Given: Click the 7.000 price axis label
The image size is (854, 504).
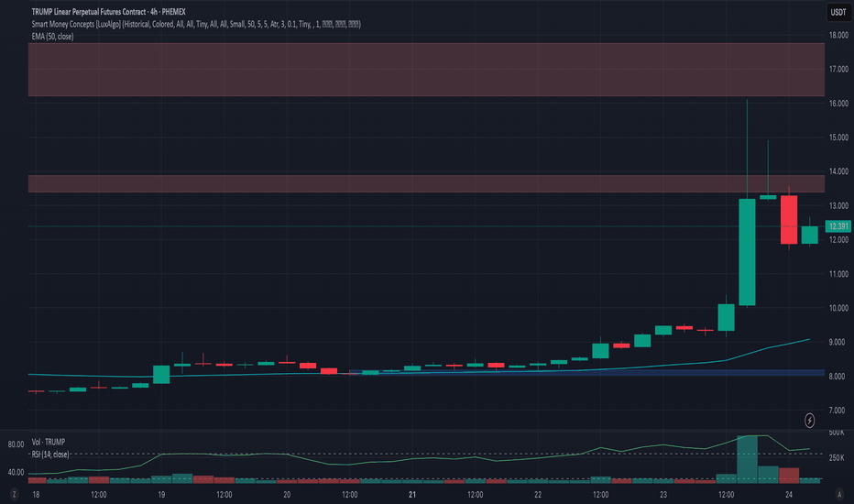Looking at the screenshot, I should 838,411.
